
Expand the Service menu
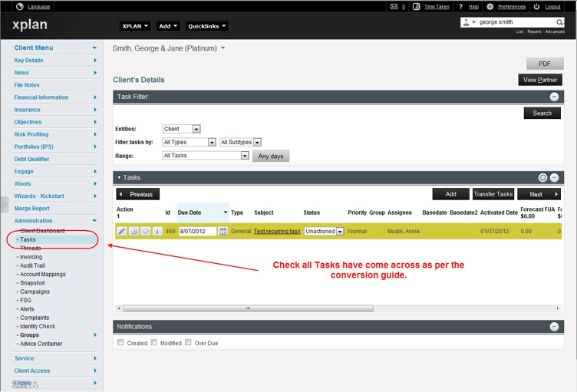click(x=95, y=358)
